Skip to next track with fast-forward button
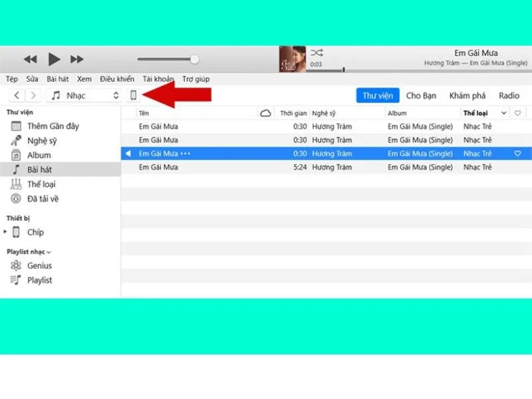 [x=77, y=59]
